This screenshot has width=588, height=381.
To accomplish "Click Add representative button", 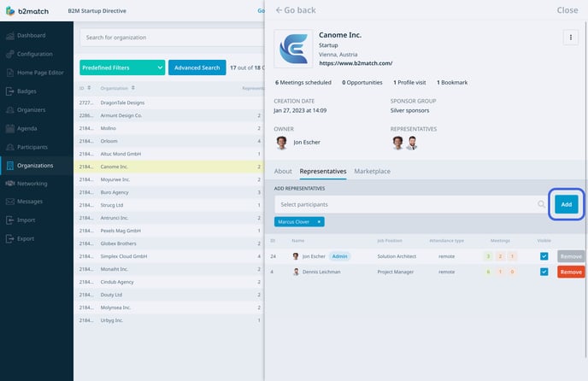I will click(x=567, y=204).
